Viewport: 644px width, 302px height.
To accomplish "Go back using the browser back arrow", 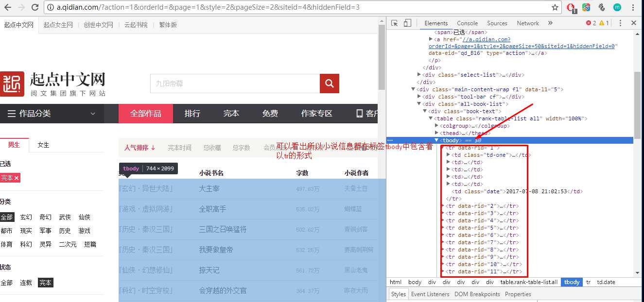I will pyautogui.click(x=8, y=7).
